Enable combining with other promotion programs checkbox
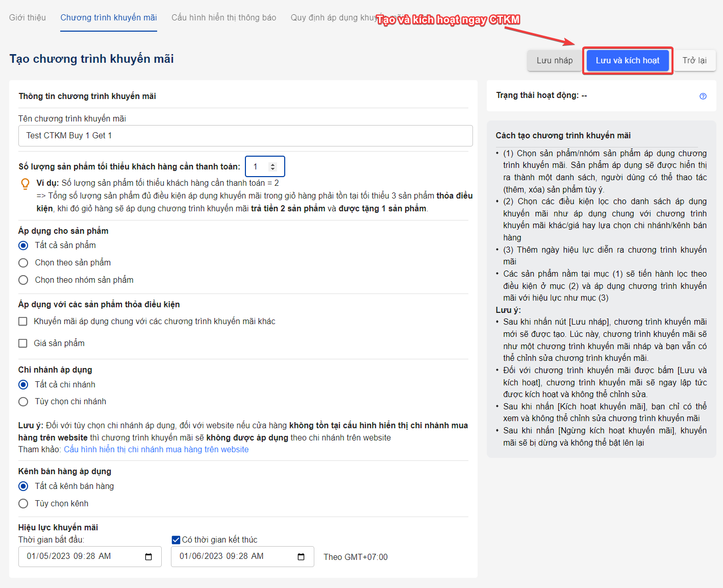This screenshot has width=723, height=588. coord(23,322)
